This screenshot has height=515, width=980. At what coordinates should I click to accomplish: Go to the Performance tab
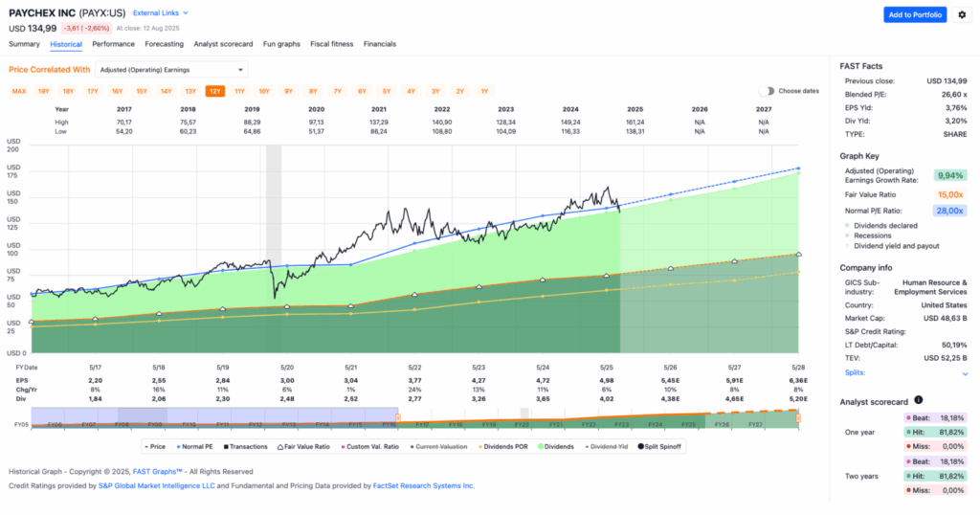[x=113, y=44]
